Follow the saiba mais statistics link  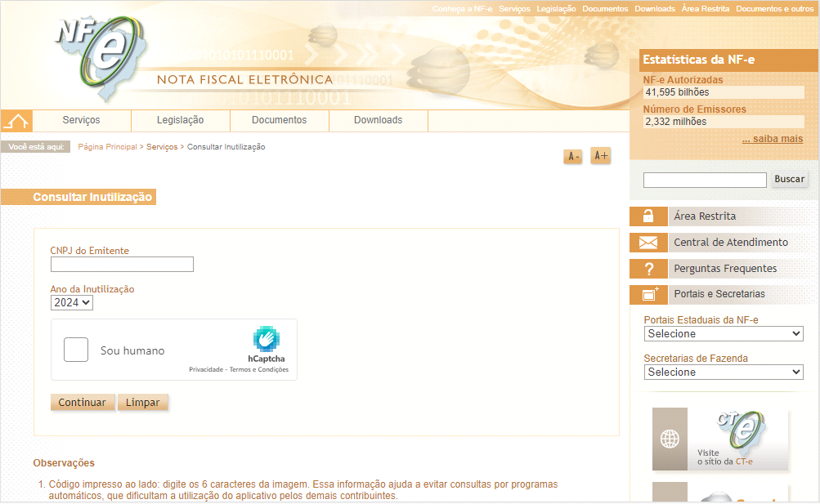click(x=772, y=138)
